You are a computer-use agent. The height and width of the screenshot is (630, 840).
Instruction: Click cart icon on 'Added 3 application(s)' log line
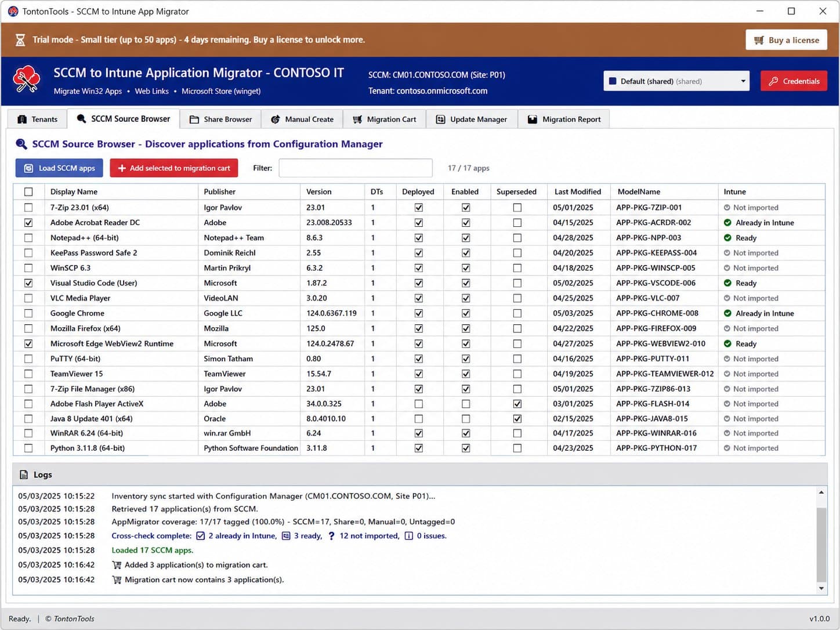point(117,565)
